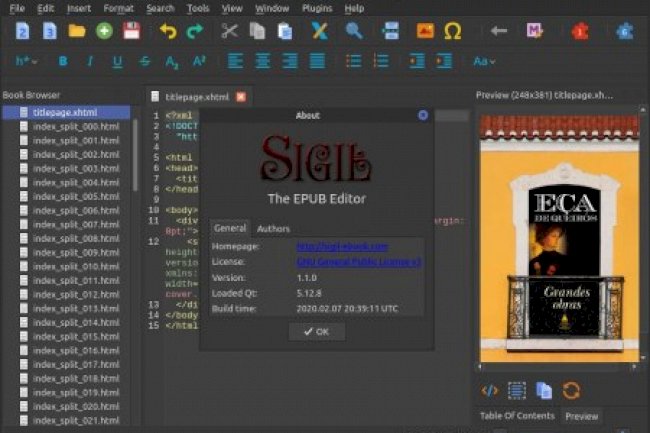Insert a numbered list

(x=381, y=61)
